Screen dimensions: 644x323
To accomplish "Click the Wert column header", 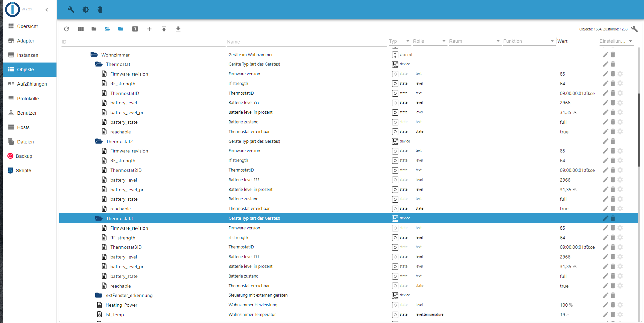I will point(562,41).
